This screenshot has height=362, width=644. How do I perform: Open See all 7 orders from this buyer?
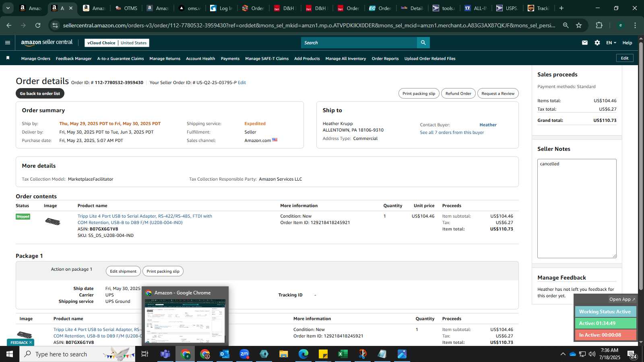(x=452, y=132)
